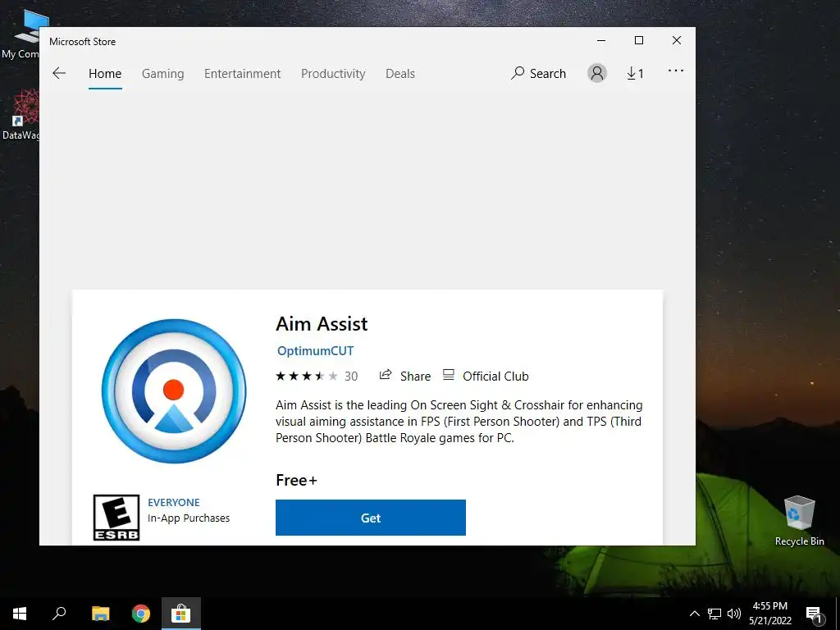Open the Official Club link
Viewport: 840px width, 630px height.
[486, 376]
